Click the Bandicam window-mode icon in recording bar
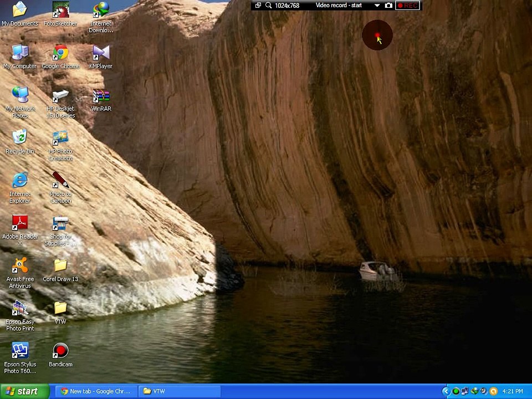The image size is (532, 399). tap(258, 5)
